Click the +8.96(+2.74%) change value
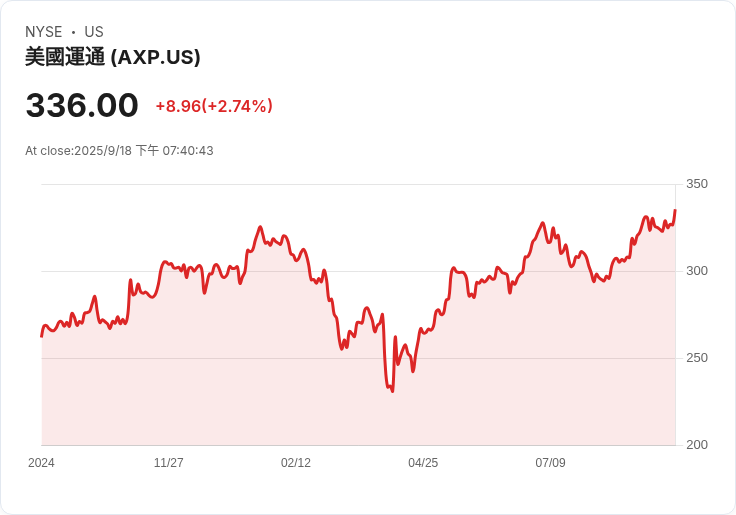This screenshot has width=736, height=515. [x=214, y=106]
